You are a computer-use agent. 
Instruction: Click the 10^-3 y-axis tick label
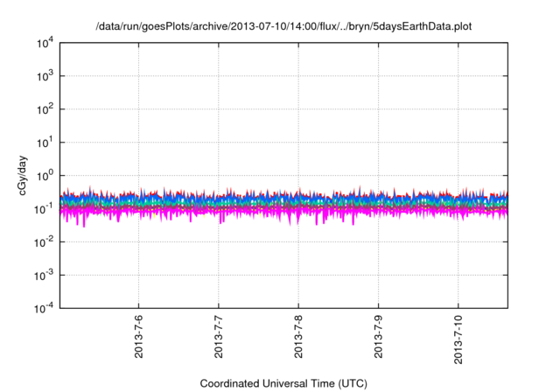tap(45, 276)
